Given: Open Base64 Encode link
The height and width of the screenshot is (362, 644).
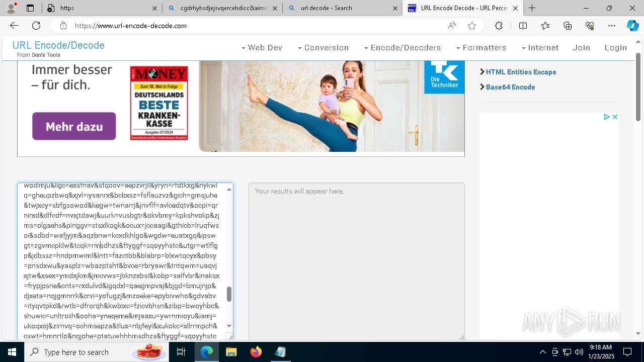Looking at the screenshot, I should (x=510, y=87).
